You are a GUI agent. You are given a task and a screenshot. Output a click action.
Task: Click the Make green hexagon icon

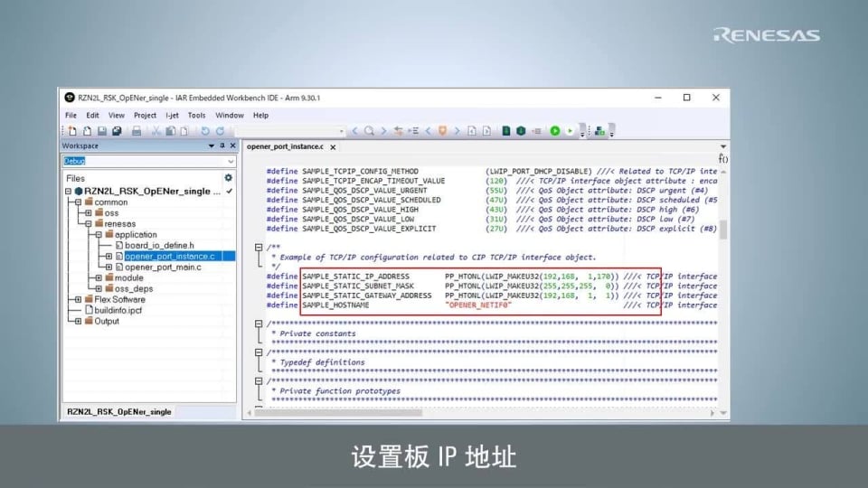click(521, 131)
